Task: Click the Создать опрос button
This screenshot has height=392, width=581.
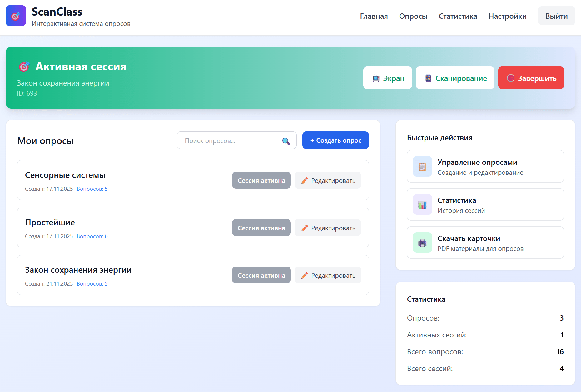Action: (x=335, y=140)
